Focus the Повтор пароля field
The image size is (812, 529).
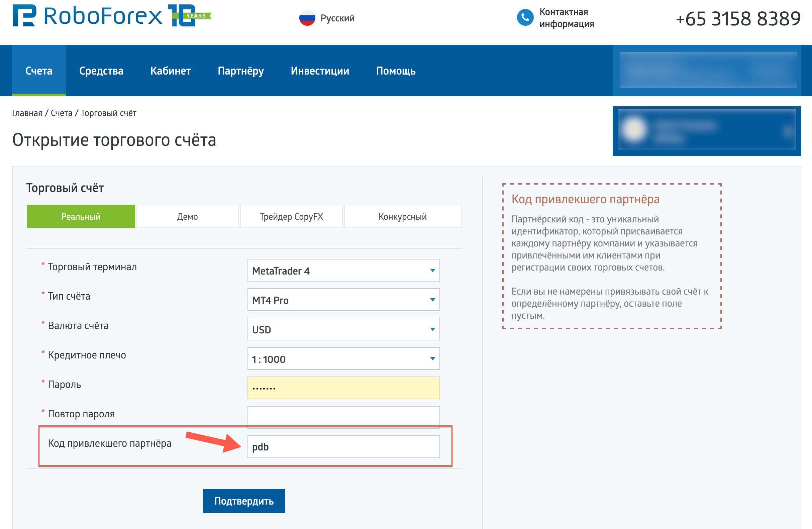tap(343, 417)
